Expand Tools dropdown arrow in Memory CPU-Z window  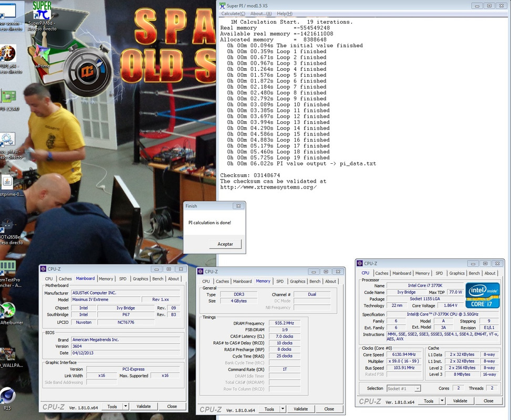point(283,409)
